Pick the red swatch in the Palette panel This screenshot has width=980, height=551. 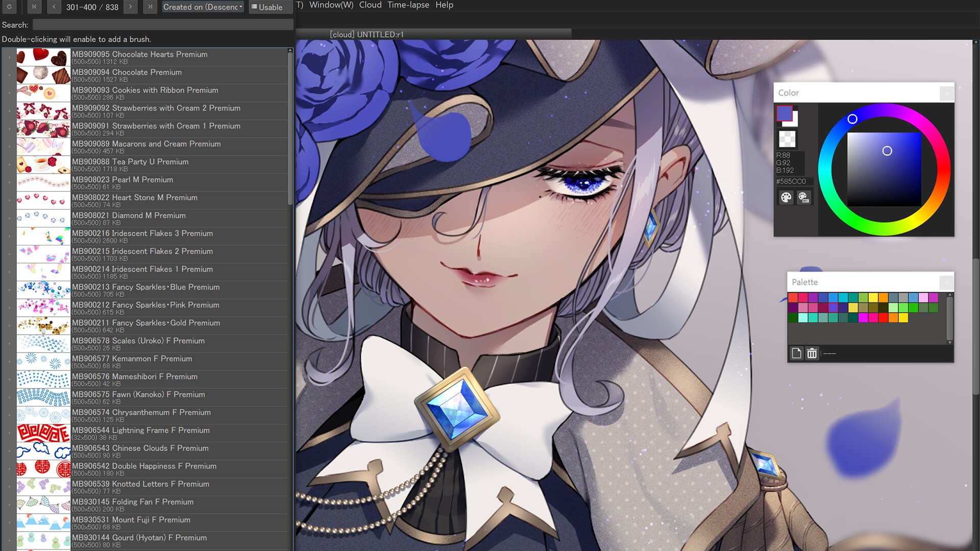pos(884,318)
